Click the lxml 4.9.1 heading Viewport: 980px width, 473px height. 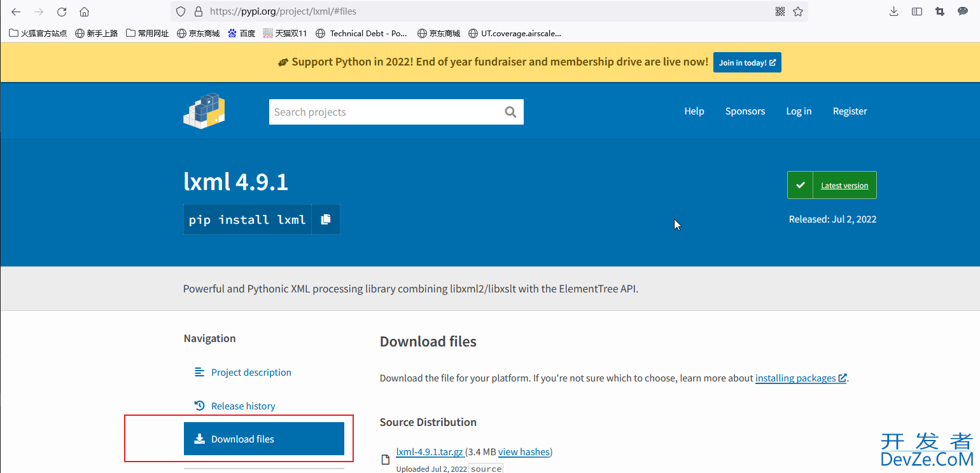coord(236,182)
